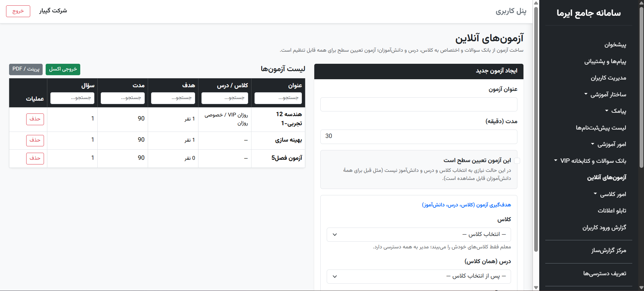Expand the امور کلاسی sidebar menu
Screen dimensions: 644x291
[610, 194]
